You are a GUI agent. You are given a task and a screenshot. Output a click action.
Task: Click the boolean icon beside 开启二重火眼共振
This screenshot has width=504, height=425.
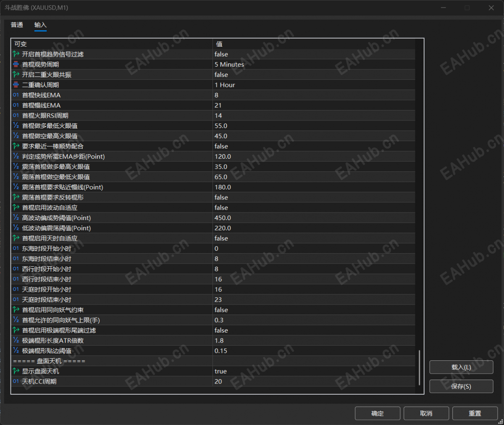coord(16,74)
